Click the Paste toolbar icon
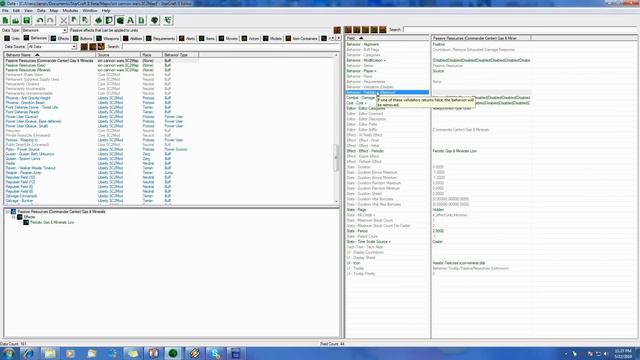This screenshot has width=640, height=360. pyautogui.click(x=85, y=20)
